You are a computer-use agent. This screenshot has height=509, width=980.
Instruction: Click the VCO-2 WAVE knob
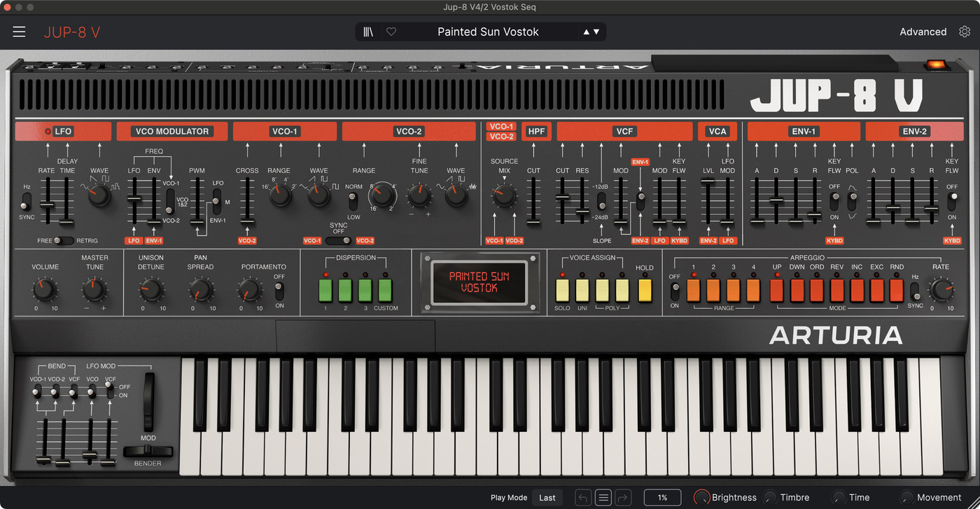[456, 195]
